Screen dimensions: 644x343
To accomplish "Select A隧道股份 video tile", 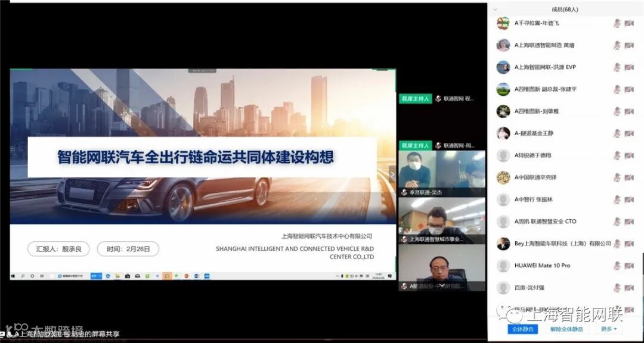I will pyautogui.click(x=442, y=267).
